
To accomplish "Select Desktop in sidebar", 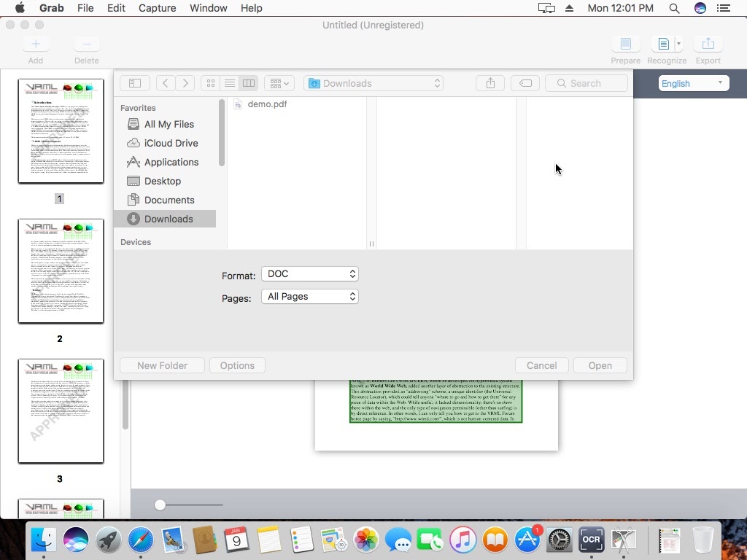I will coord(165,182).
